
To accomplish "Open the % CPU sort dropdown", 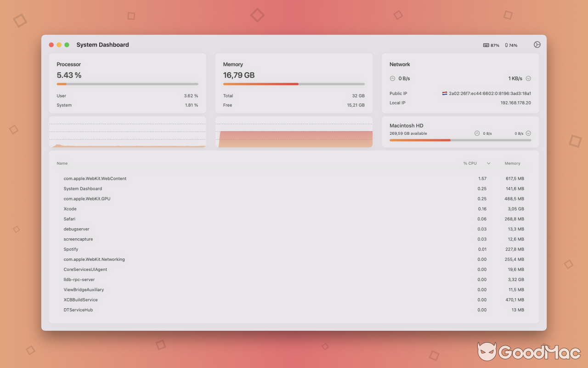I will click(x=488, y=163).
